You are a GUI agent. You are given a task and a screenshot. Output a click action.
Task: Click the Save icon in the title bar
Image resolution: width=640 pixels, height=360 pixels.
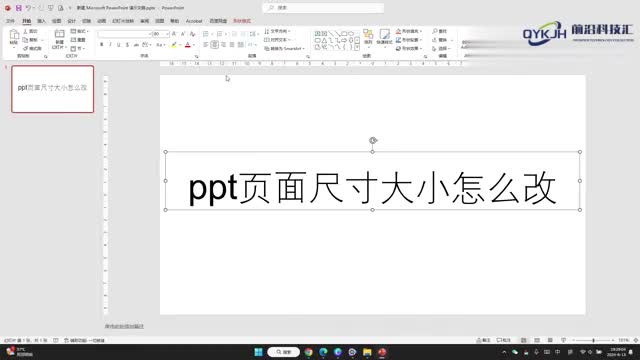[x=18, y=8]
